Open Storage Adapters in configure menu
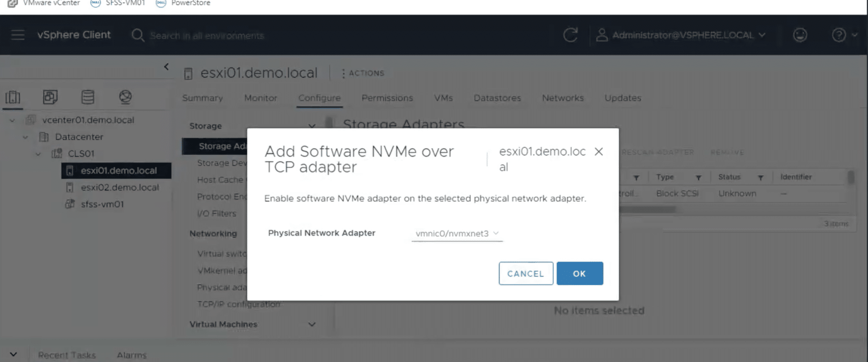This screenshot has height=362, width=868. tap(215, 146)
